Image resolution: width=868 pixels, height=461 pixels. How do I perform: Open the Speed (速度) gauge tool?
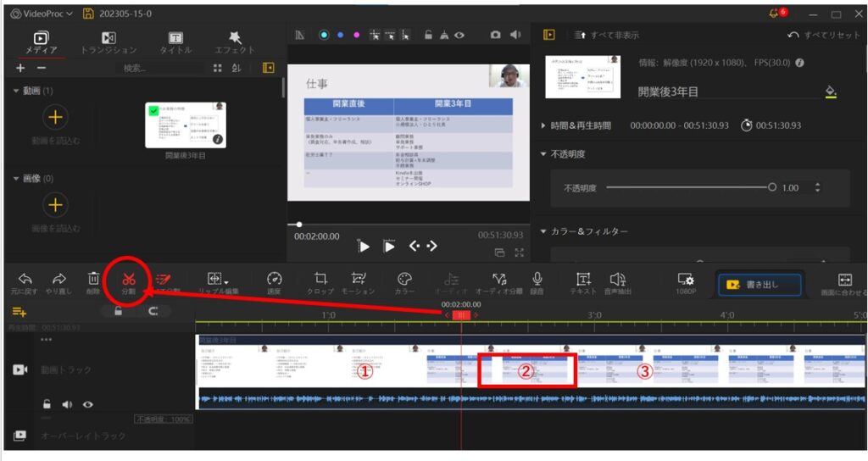274,278
